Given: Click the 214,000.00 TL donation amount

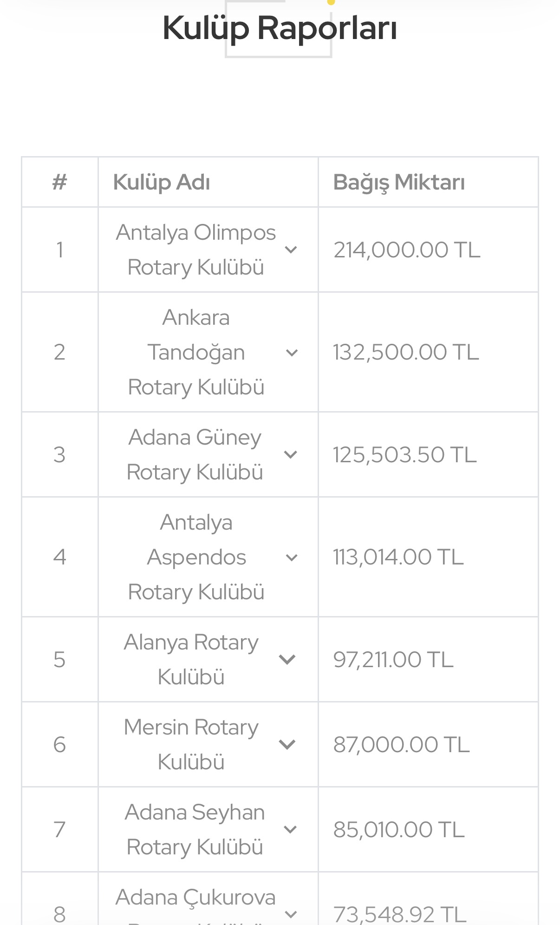Looking at the screenshot, I should pyautogui.click(x=407, y=250).
